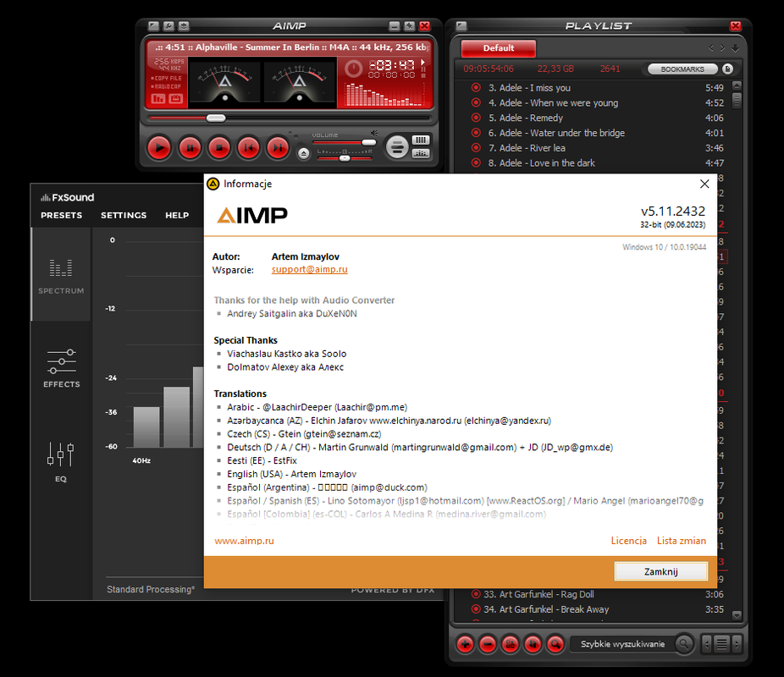Pause the track in AIMP player
The image size is (784, 677).
(190, 148)
